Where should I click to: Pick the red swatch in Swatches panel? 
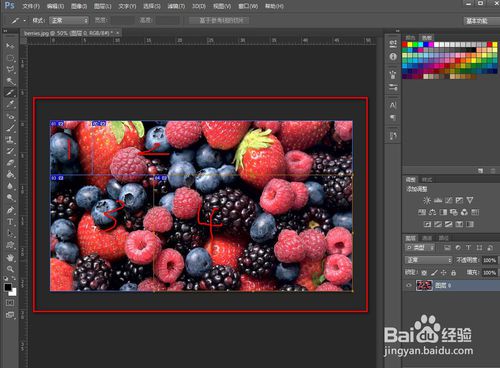click(x=405, y=44)
